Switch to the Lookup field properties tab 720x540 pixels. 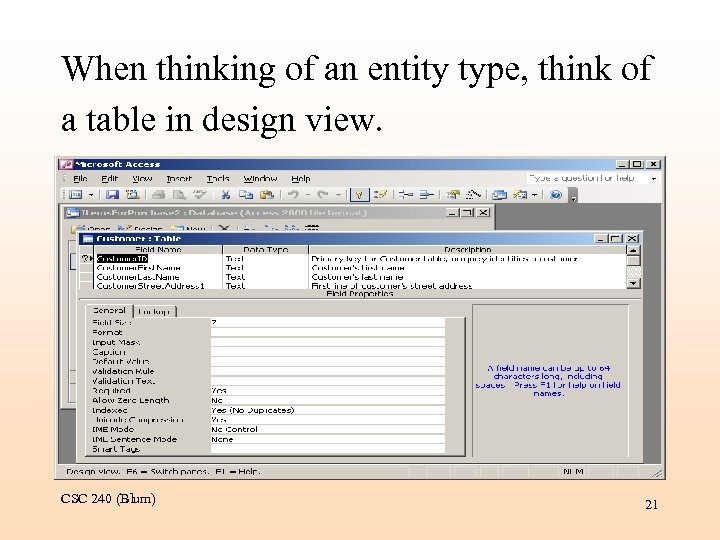coord(154,312)
